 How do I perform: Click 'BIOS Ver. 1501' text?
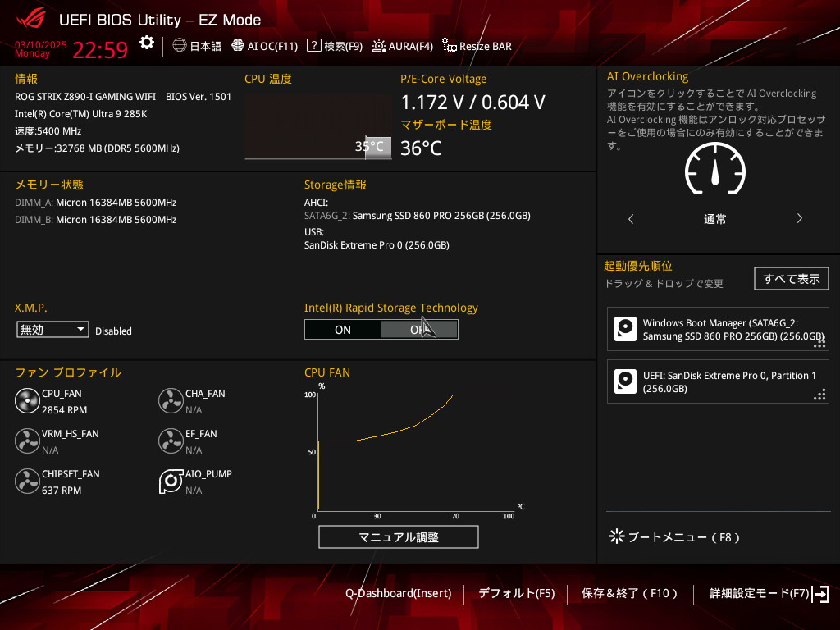[199, 97]
